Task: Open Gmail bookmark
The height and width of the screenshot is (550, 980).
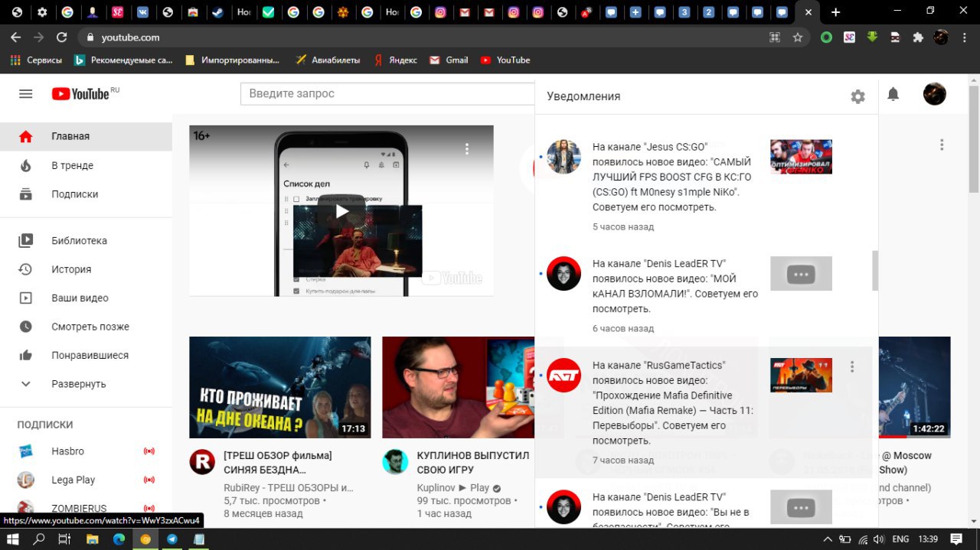Action: [x=449, y=60]
